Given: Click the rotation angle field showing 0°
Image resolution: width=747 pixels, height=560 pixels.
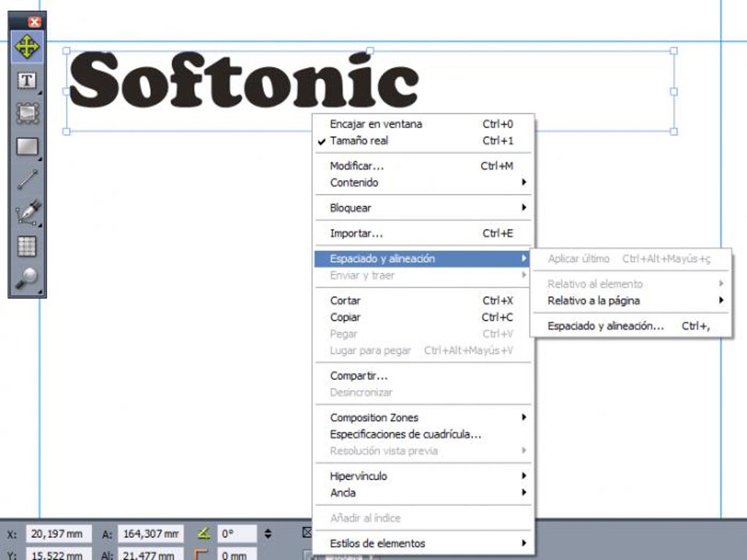Looking at the screenshot, I should (x=237, y=534).
